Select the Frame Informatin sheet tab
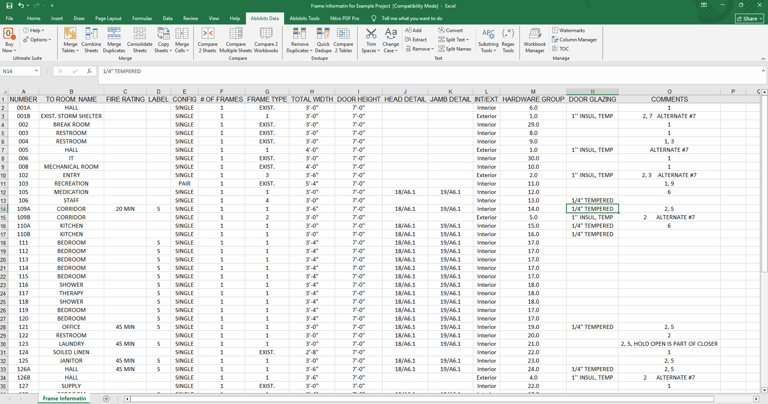The width and height of the screenshot is (768, 404). [x=64, y=399]
